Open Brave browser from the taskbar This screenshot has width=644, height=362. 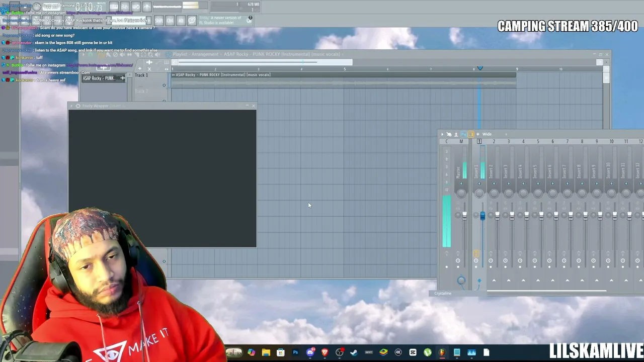[x=325, y=352]
